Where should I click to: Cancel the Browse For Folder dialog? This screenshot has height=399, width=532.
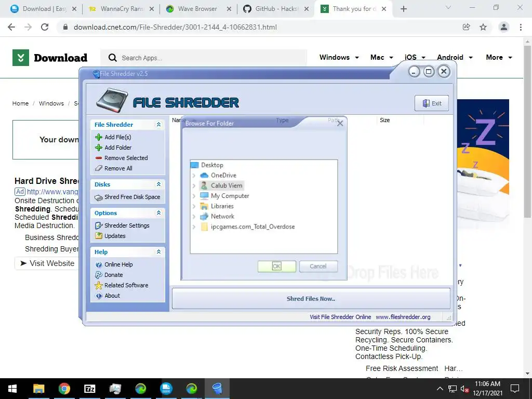318,267
